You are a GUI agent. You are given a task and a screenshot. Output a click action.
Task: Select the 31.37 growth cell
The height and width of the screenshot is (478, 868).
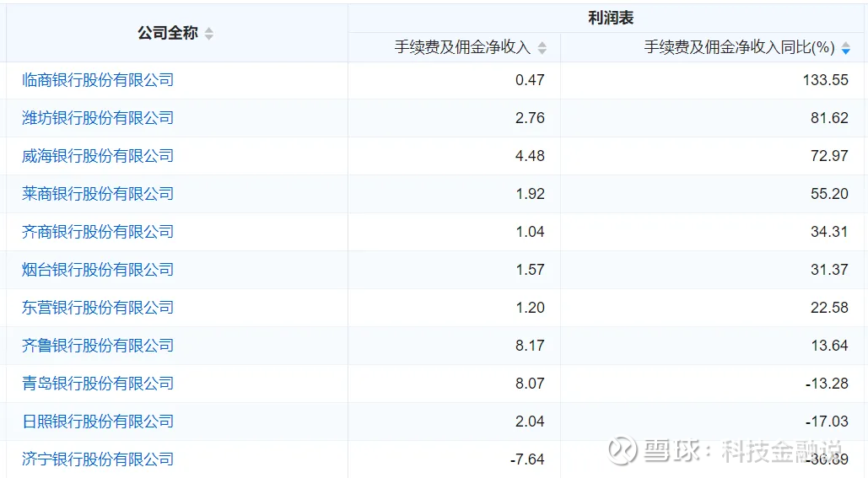[712, 270]
